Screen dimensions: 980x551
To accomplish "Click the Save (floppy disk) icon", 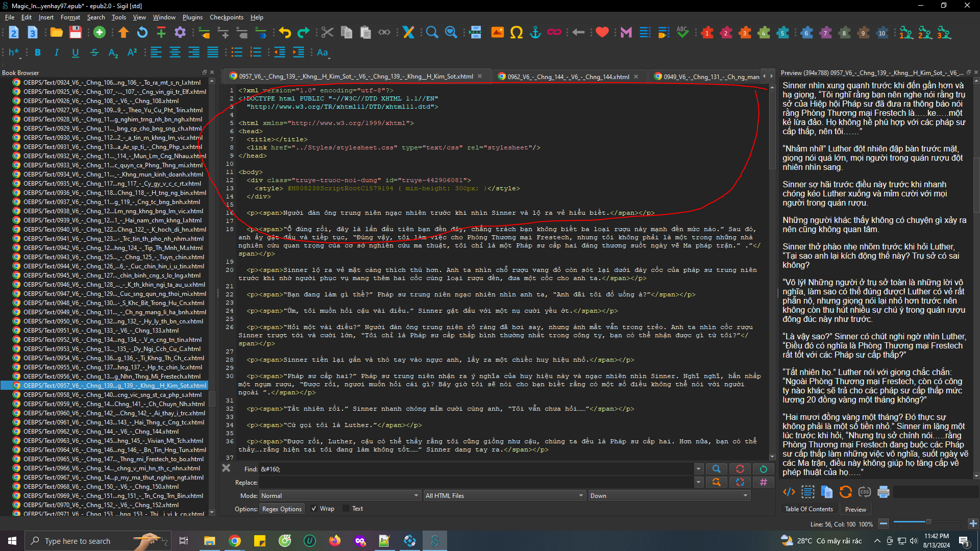I will (76, 33).
